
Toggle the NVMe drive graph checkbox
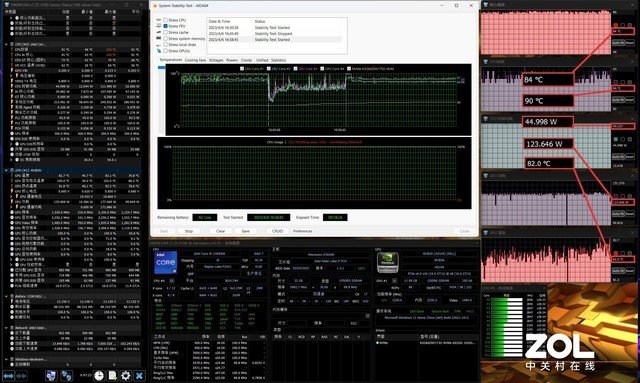tap(349, 69)
